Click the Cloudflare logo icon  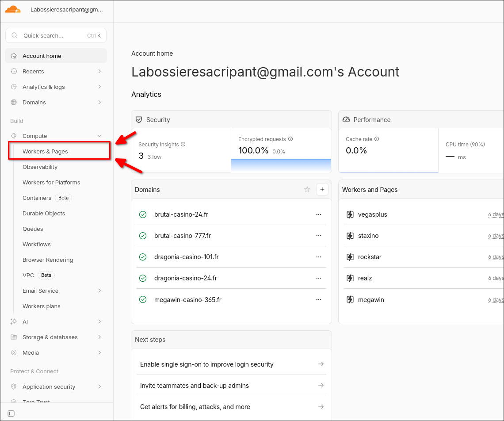13,9
